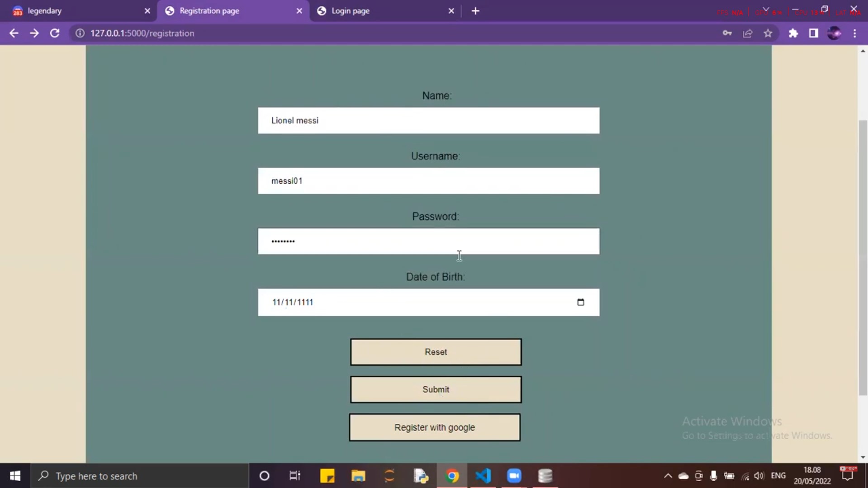Screen dimensions: 868x488
Task: Click the Name input field
Action: pos(428,120)
